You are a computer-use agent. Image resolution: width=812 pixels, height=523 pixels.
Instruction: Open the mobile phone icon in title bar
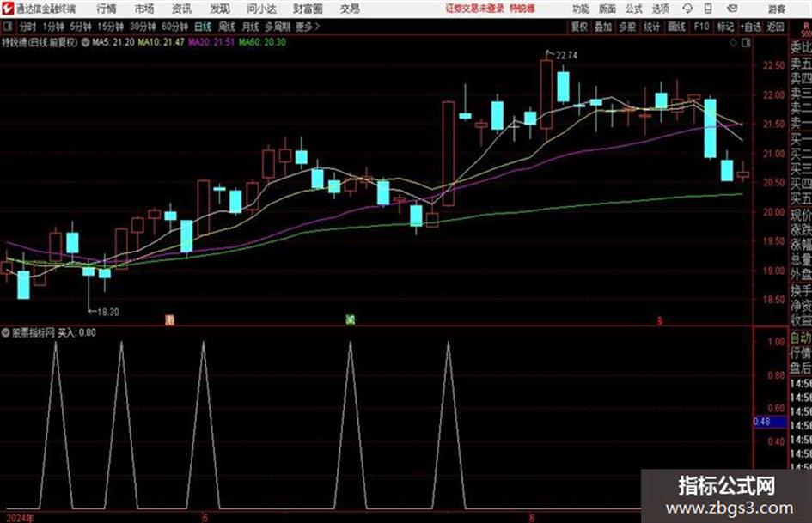coord(708,9)
